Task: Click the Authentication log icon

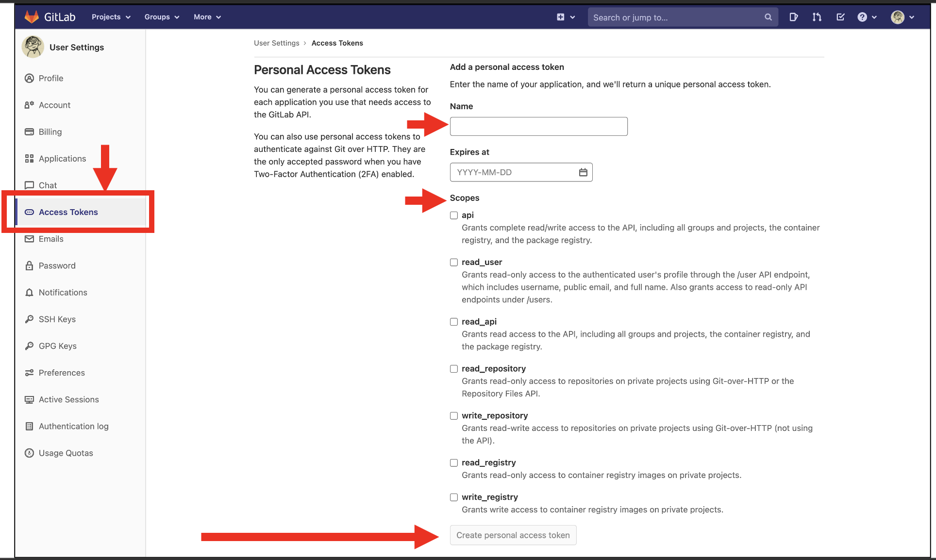Action: pos(29,426)
